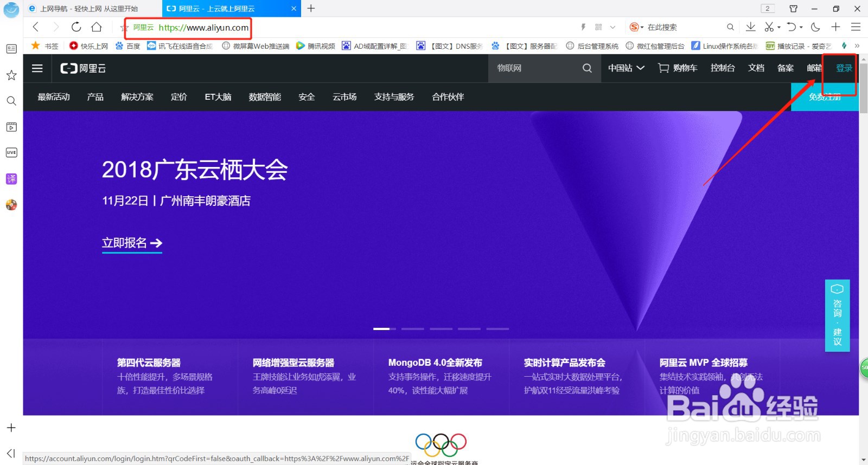Open the 解决方案 menu
The image size is (868, 465).
pyautogui.click(x=137, y=97)
